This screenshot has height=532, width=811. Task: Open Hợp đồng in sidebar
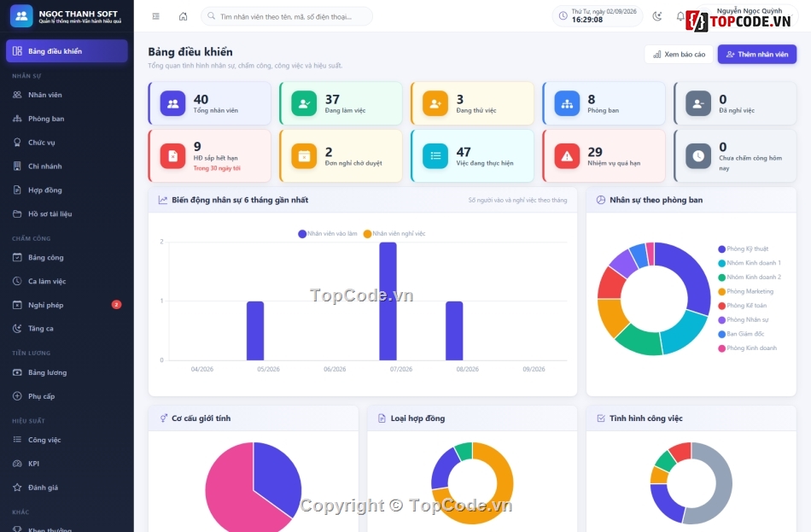click(67, 190)
